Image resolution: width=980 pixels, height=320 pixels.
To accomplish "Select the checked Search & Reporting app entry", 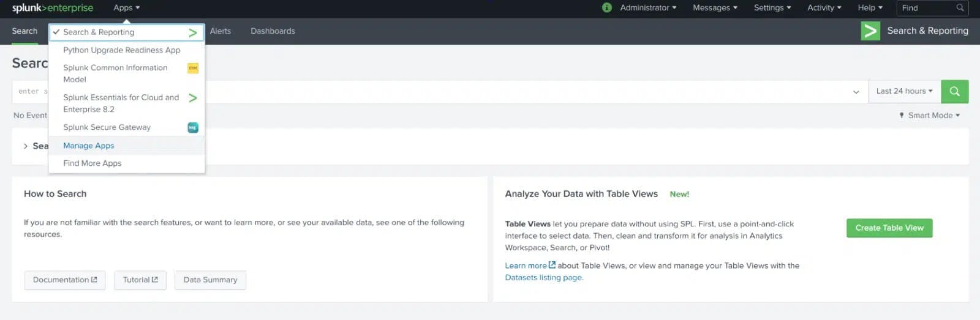I will click(99, 32).
